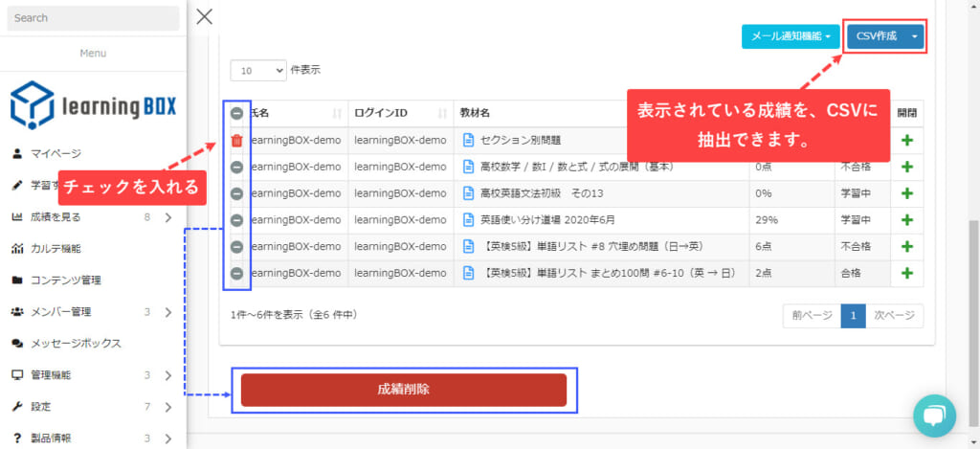Viewport: 980px width, 449px height.
Task: Open the メール通知機能 dropdown
Action: 791,36
